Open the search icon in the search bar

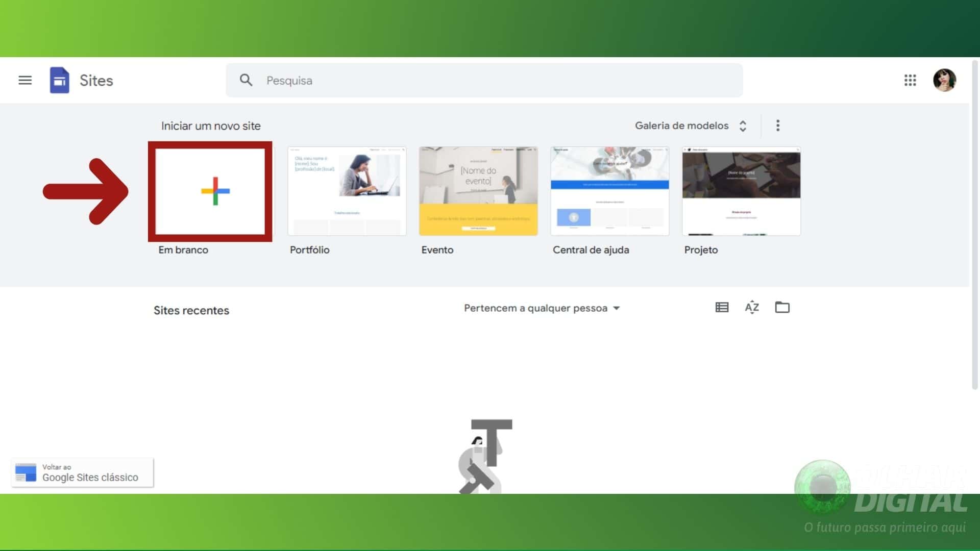[246, 80]
